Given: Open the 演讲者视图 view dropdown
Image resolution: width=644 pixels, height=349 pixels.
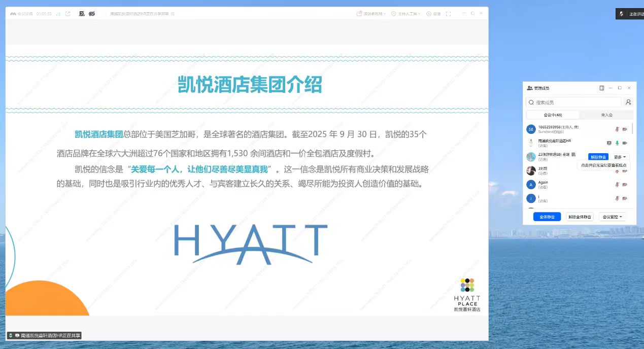Looking at the screenshot, I should point(371,14).
